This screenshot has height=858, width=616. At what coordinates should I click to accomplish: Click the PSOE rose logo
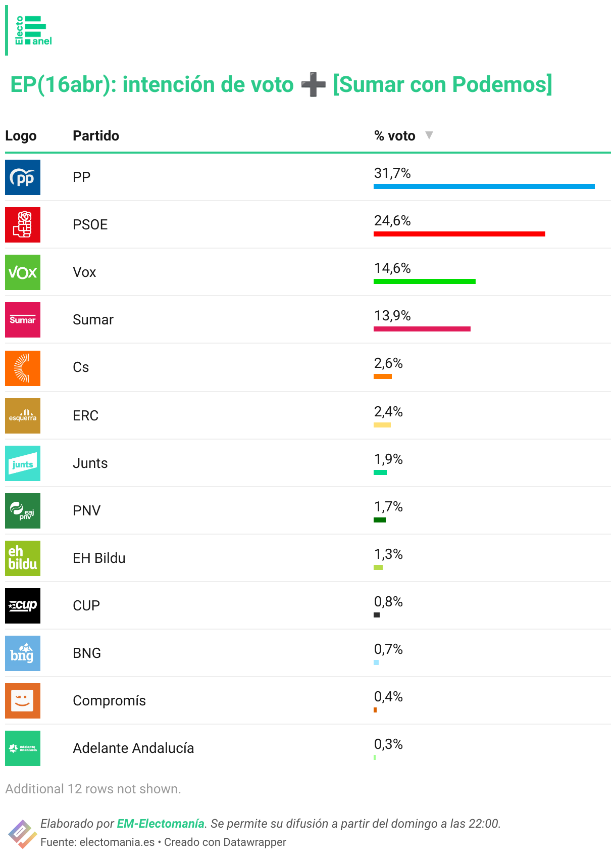tap(23, 225)
